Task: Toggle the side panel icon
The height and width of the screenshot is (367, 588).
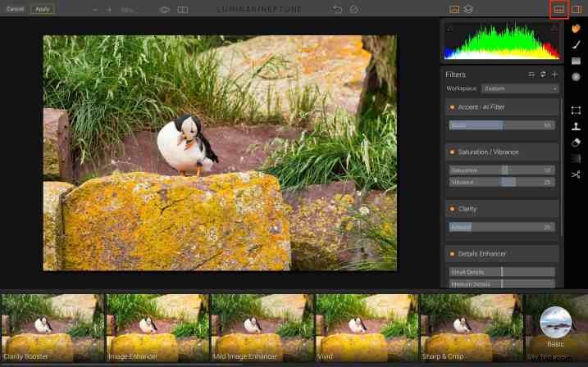Action: (x=577, y=10)
